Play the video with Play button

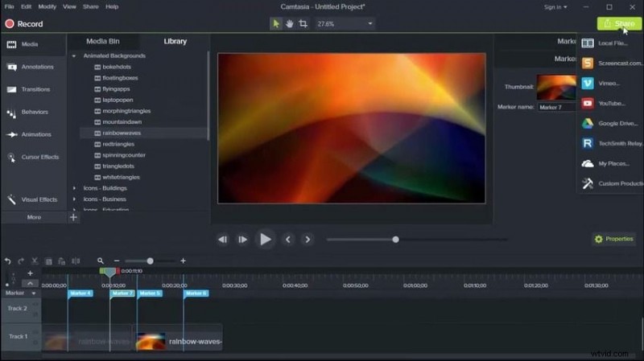click(266, 240)
